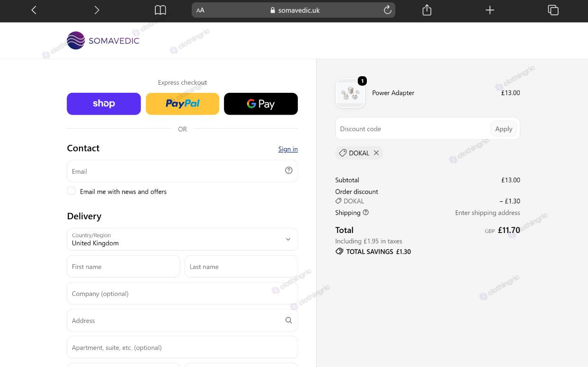The height and width of the screenshot is (367, 588).
Task: Remove the DOKAL discount code with X
Action: 376,153
